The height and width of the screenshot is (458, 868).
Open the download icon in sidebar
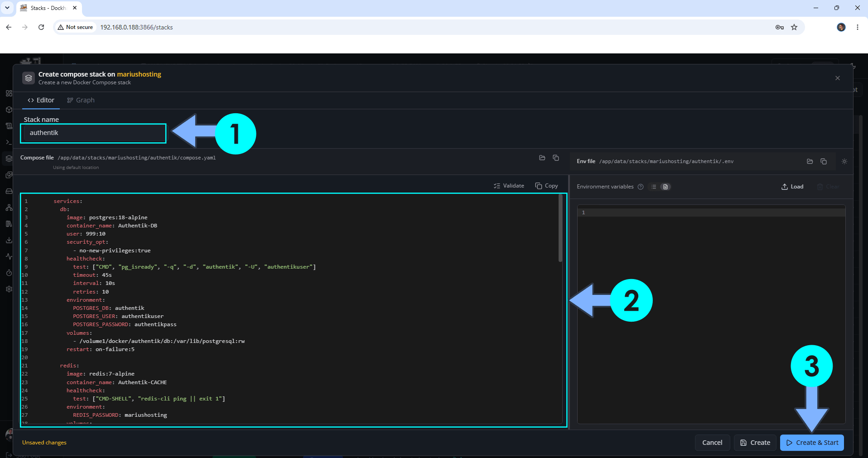point(9,240)
